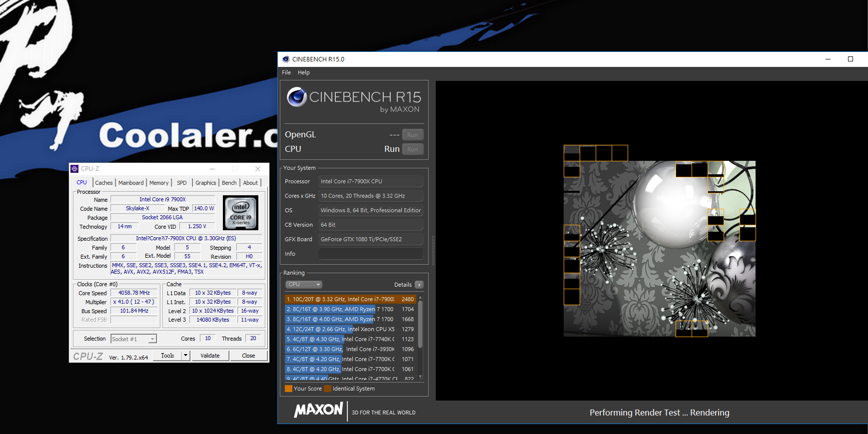Click the Cinebench title bar icon

point(286,59)
